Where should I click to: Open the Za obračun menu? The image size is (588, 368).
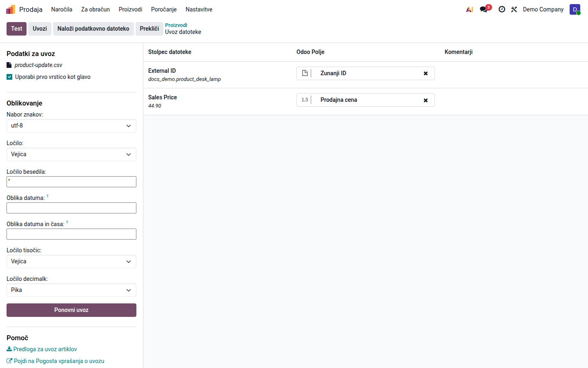coord(96,9)
